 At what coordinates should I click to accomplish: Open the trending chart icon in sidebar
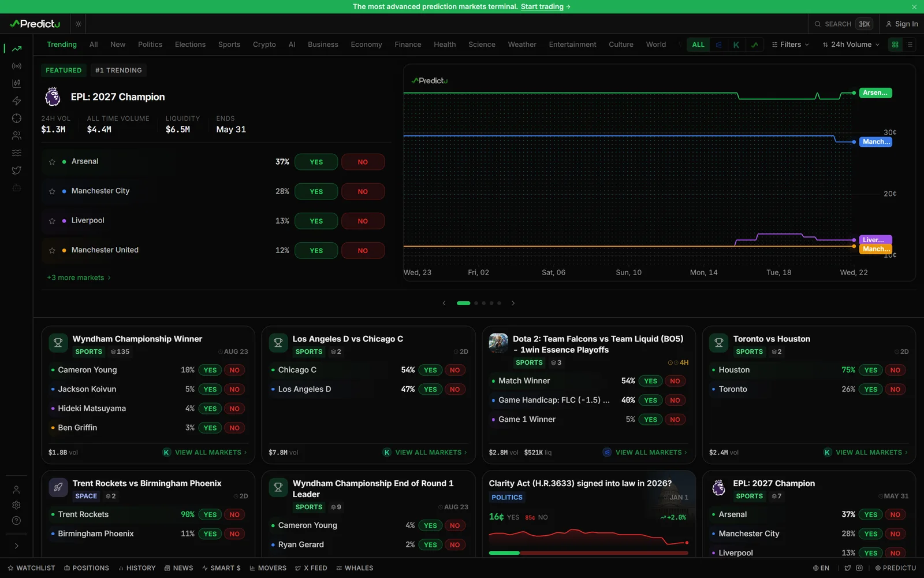tap(17, 49)
